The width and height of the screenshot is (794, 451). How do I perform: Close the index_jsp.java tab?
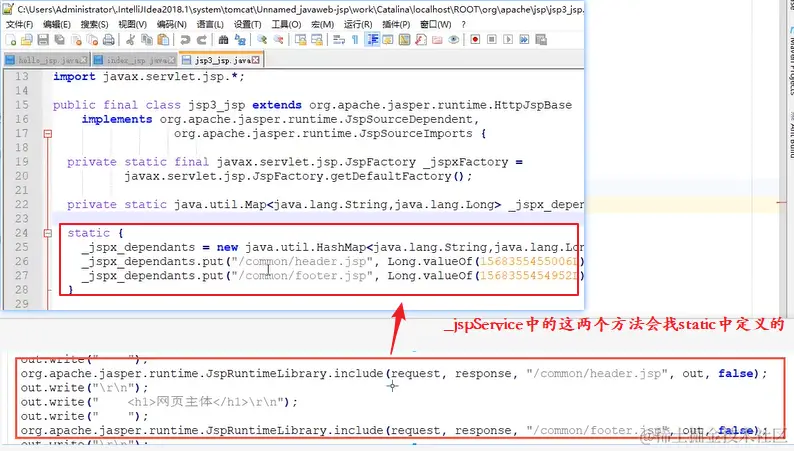172,60
